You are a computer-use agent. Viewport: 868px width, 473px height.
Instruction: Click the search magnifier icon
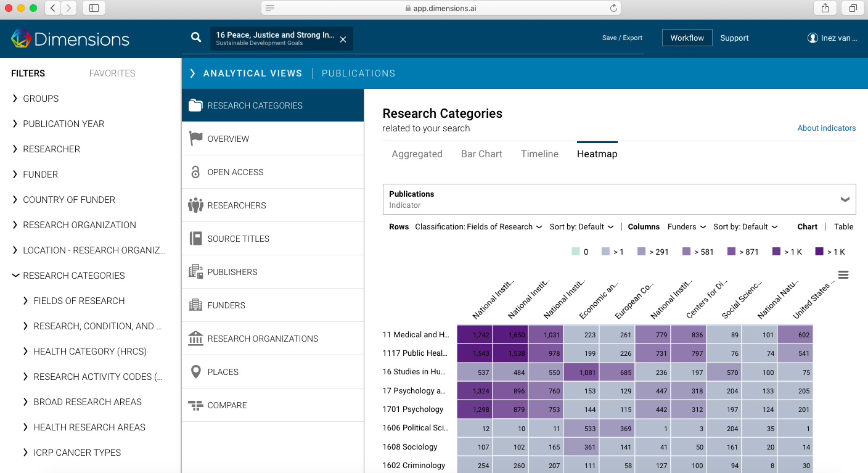point(195,38)
